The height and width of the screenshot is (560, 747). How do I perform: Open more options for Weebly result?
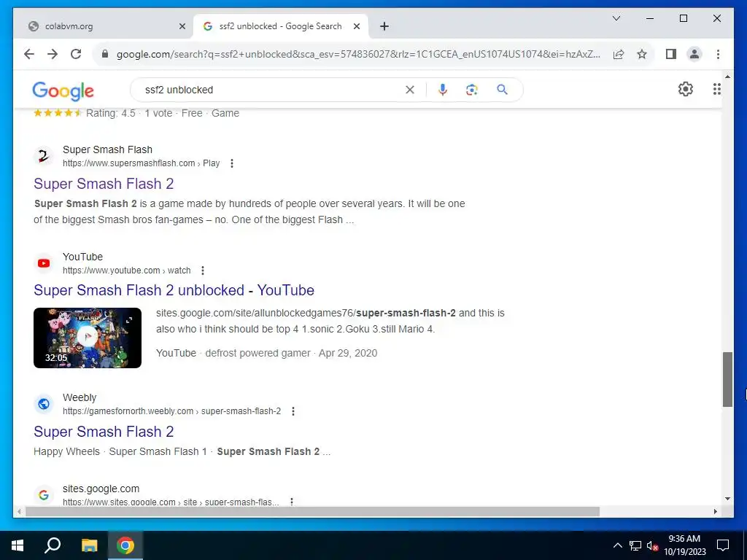tap(293, 411)
